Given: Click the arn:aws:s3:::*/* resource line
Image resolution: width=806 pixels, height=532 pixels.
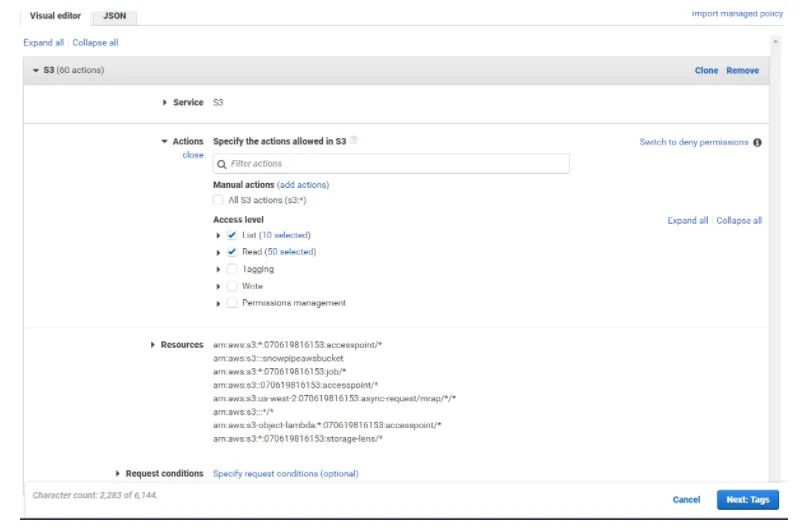Looking at the screenshot, I should point(243,412).
